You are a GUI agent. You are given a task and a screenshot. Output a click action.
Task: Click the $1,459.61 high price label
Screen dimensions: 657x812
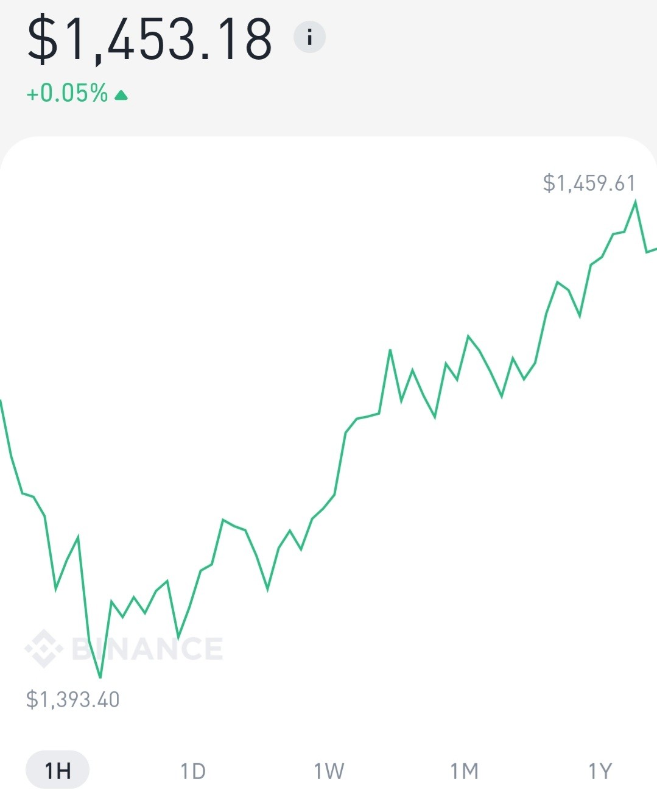[x=589, y=183]
